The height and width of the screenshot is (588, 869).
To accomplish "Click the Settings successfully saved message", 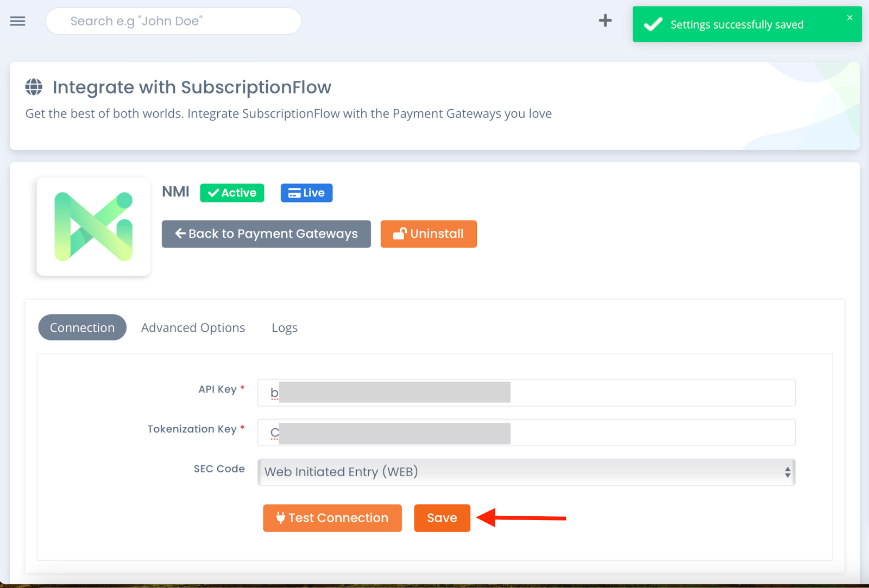I will [x=737, y=24].
